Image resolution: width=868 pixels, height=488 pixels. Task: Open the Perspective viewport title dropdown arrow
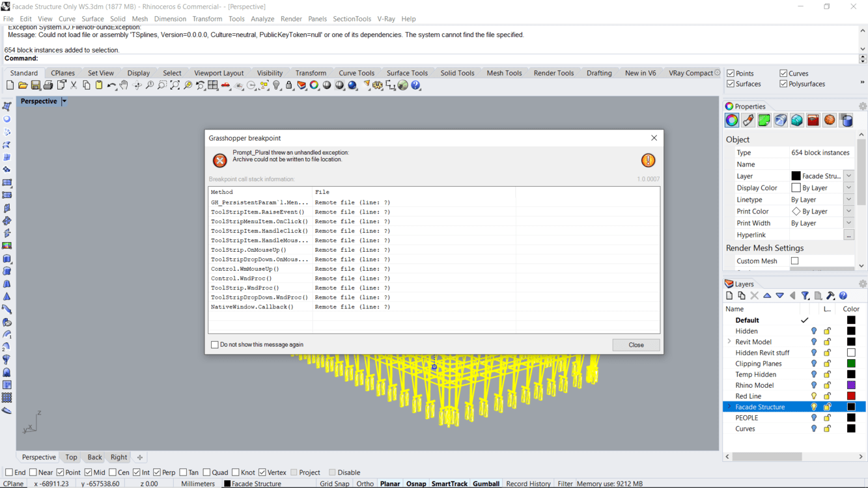point(64,102)
